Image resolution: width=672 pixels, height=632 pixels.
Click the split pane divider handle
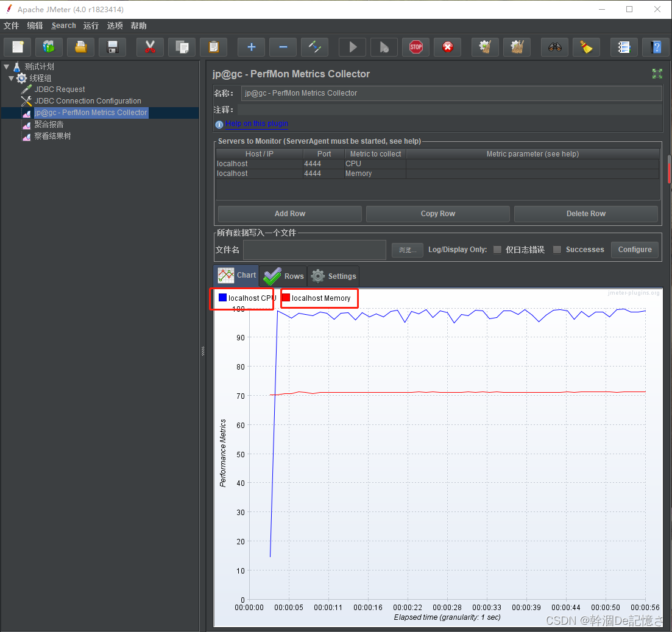[203, 351]
